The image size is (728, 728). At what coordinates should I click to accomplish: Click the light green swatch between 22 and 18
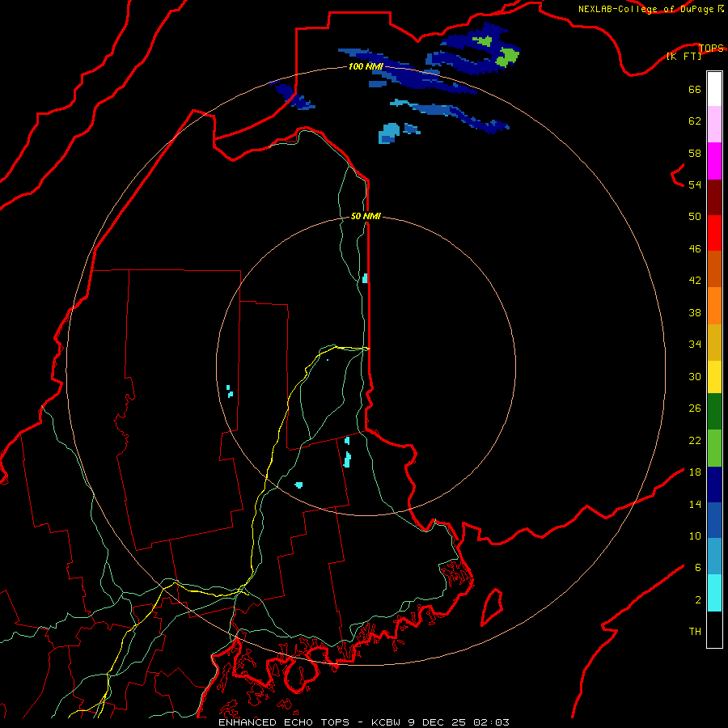coord(714,448)
